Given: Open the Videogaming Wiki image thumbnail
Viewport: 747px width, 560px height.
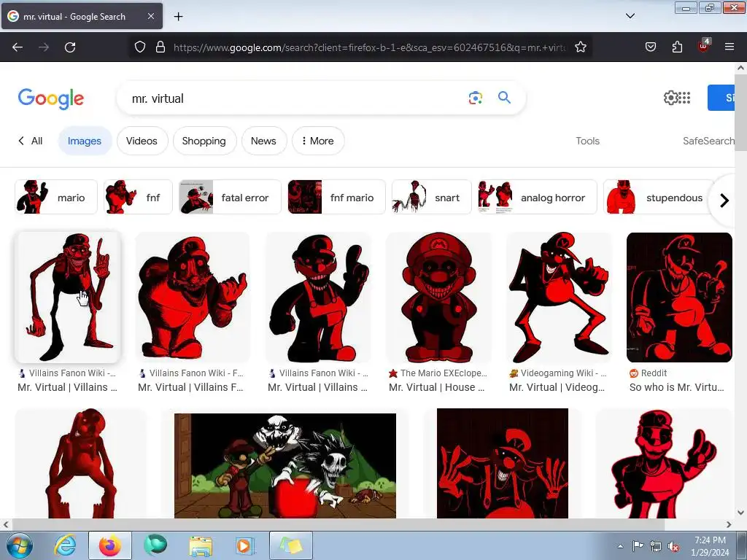Looking at the screenshot, I should click(559, 297).
